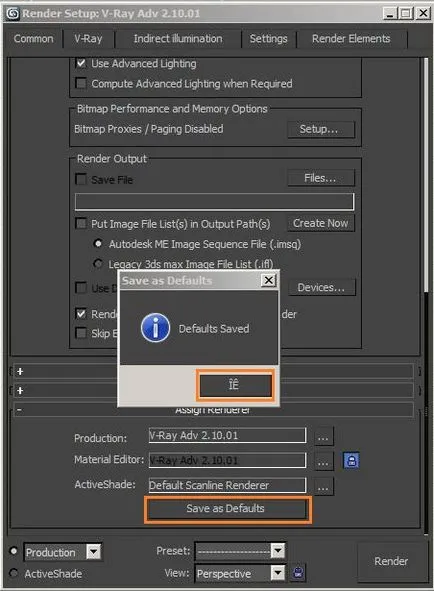Open the Render Elements tab

coord(351,39)
